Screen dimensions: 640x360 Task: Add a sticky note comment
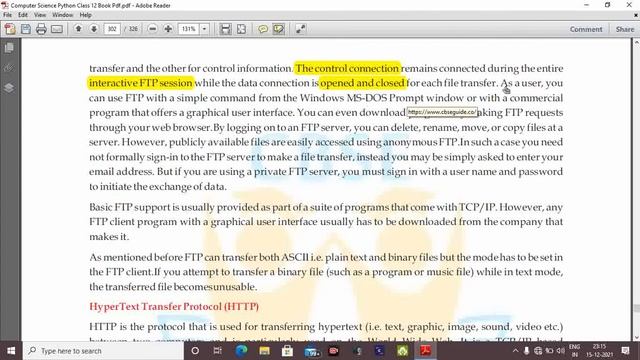click(263, 29)
